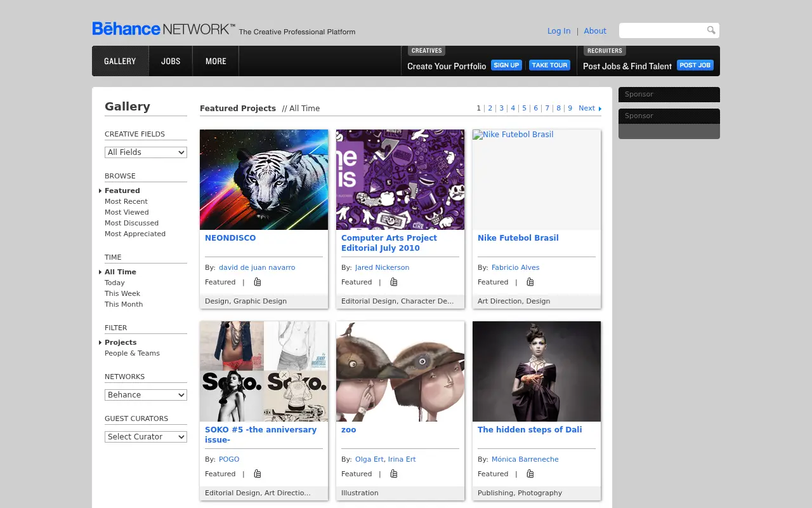Open the Select Curator dropdown
812x508 pixels.
146,437
